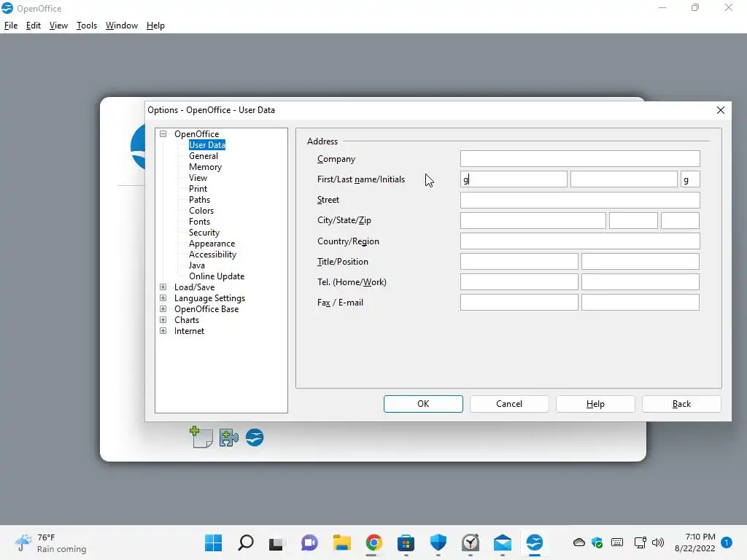This screenshot has height=560, width=747.
Task: Click the Cancel button
Action: pyautogui.click(x=509, y=404)
